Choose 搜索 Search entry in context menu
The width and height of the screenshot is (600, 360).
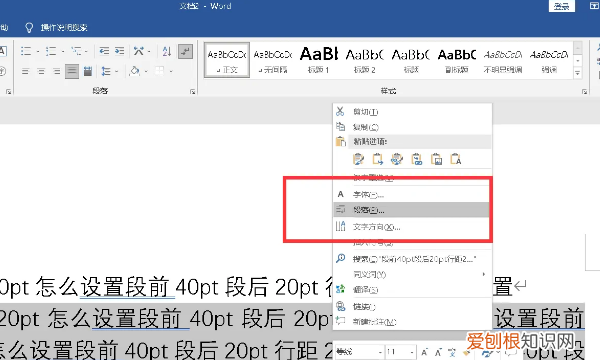coord(412,259)
